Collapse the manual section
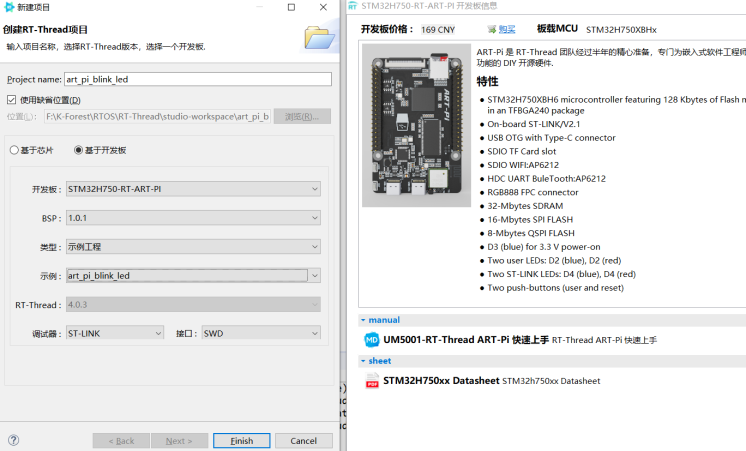This screenshot has height=451, width=746. pos(363,320)
